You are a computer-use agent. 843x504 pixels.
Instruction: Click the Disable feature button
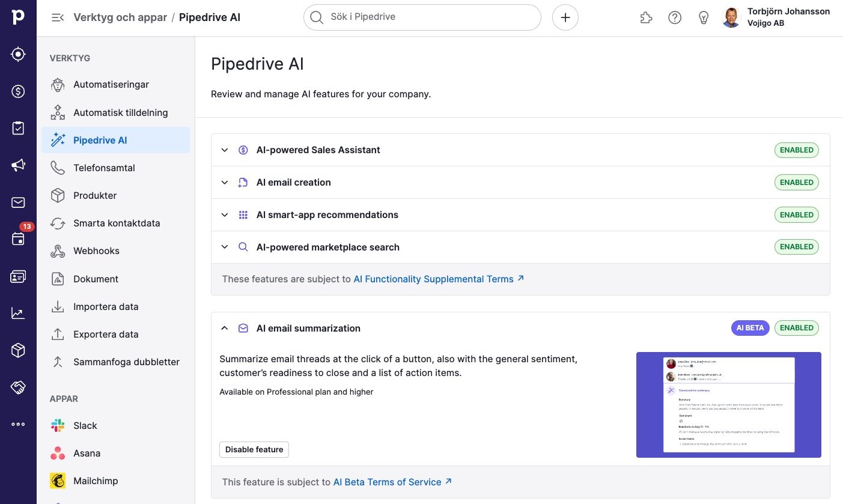254,449
